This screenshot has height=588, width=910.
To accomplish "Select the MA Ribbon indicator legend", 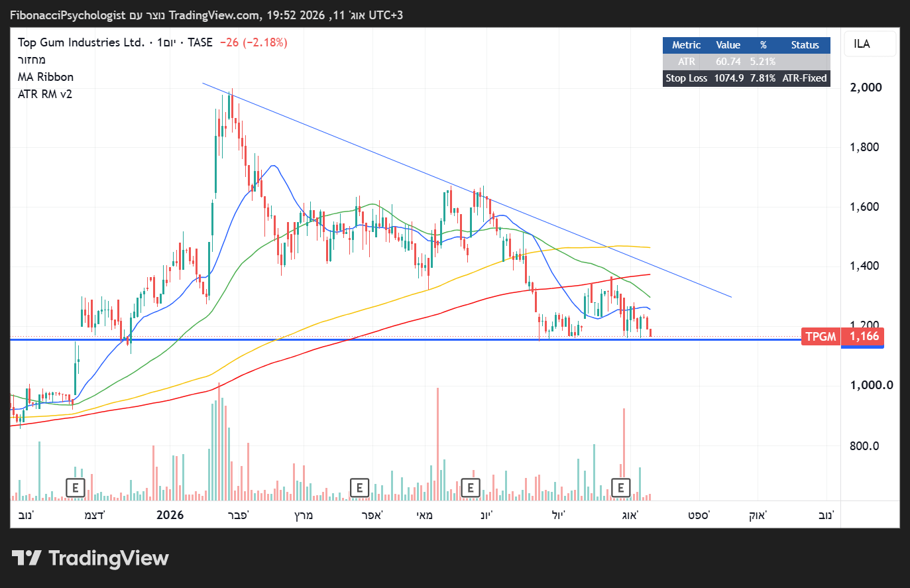I will tap(46, 77).
